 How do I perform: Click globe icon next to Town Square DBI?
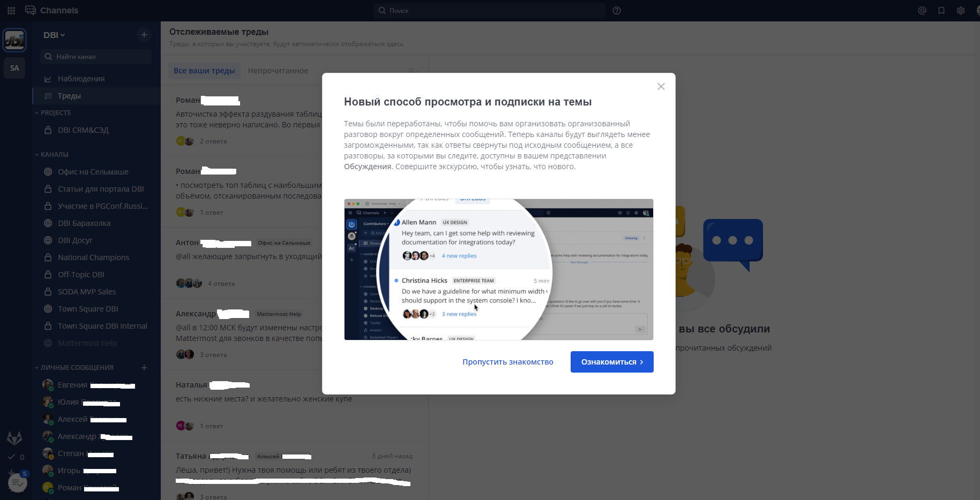(48, 309)
